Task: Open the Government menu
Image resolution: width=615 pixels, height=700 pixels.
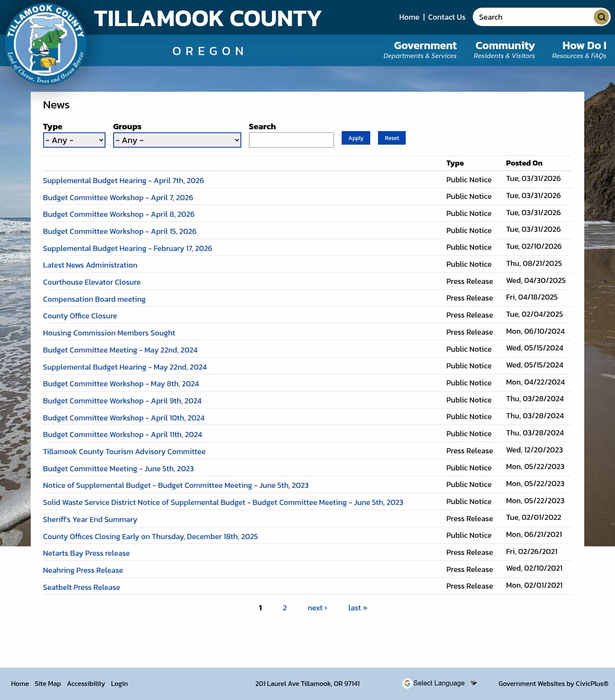Action: (x=420, y=50)
